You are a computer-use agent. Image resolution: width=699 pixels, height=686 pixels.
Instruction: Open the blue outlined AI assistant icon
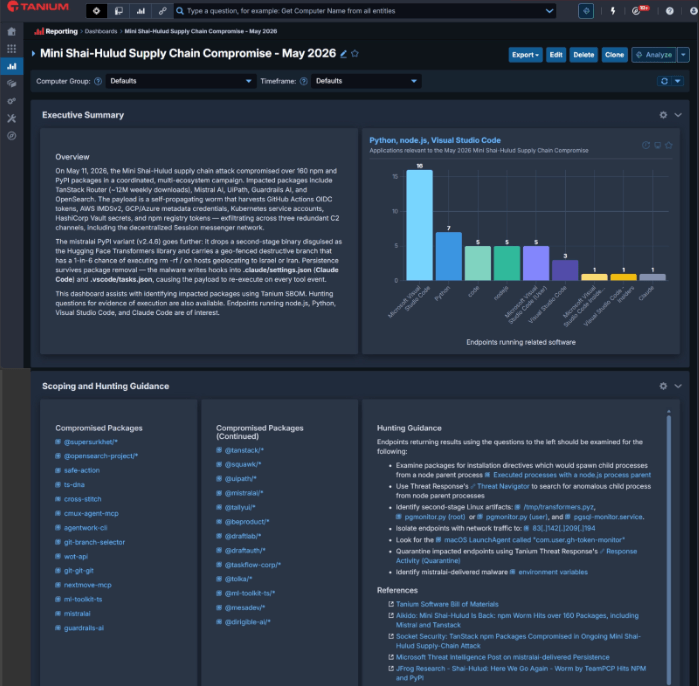pos(586,11)
